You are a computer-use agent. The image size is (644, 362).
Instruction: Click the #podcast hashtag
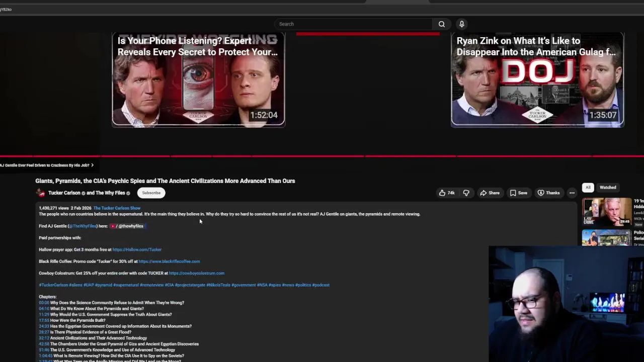(x=321, y=285)
